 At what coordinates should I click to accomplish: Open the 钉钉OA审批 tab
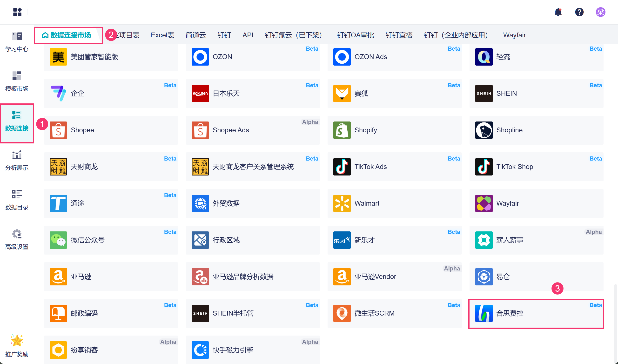(x=355, y=35)
